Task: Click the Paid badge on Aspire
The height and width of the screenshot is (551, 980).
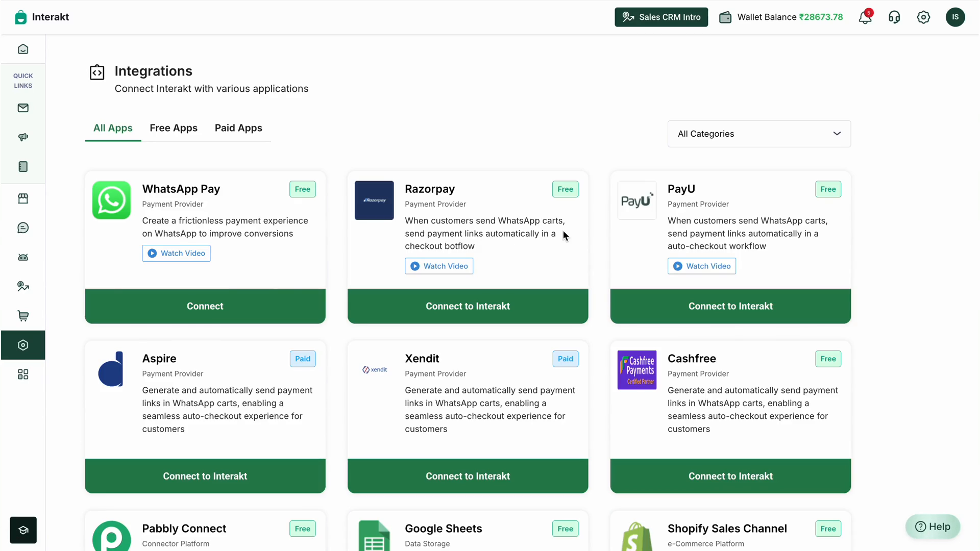Action: click(303, 359)
